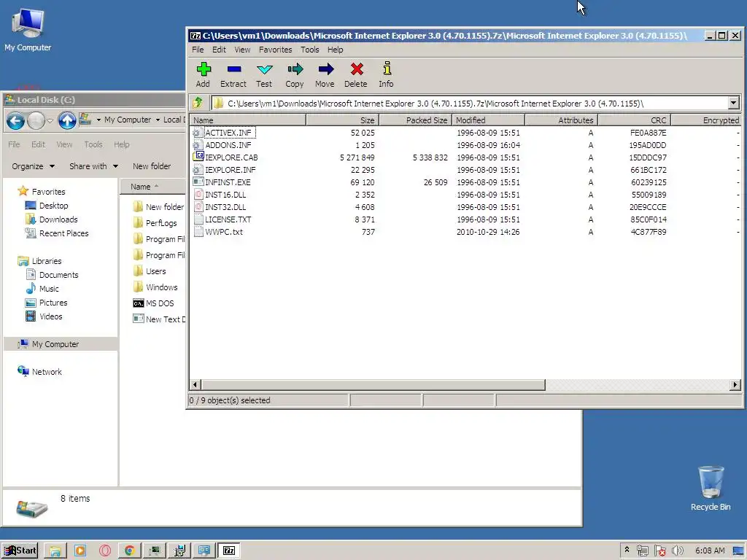Expand the 7-Zip address path dropdown
Viewport: 747px width, 560px height.
point(733,103)
